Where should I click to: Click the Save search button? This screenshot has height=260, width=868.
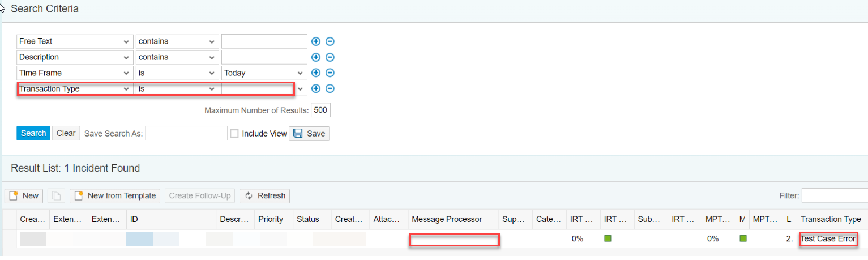tap(309, 134)
